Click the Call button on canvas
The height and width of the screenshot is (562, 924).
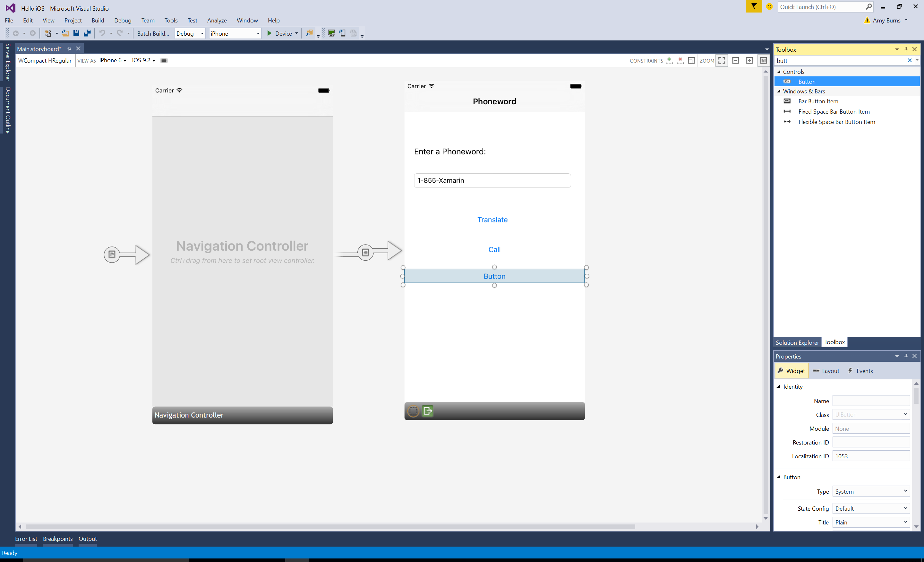point(494,250)
